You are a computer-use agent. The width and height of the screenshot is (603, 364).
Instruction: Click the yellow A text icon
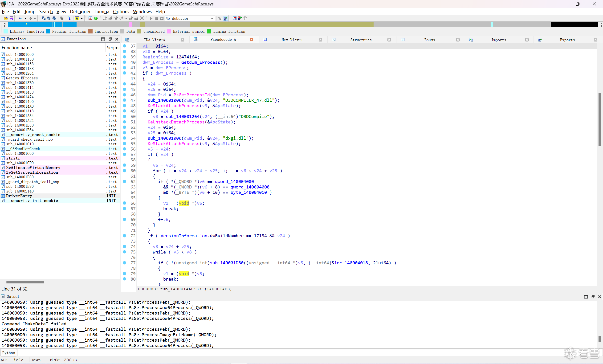[77, 18]
